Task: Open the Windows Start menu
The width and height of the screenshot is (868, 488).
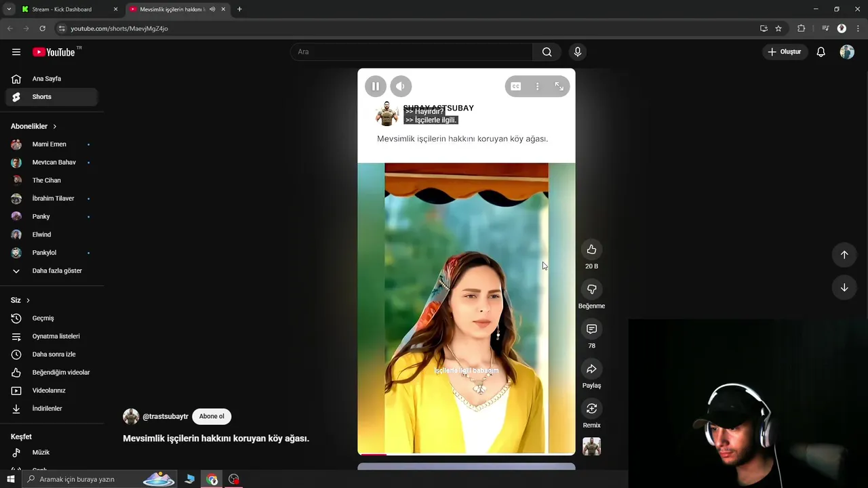Action: click(x=11, y=479)
